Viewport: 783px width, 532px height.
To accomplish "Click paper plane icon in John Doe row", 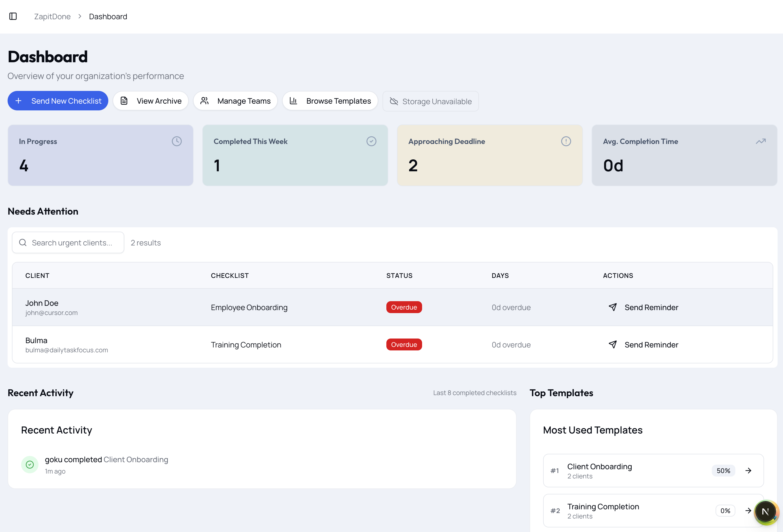I will pos(612,307).
